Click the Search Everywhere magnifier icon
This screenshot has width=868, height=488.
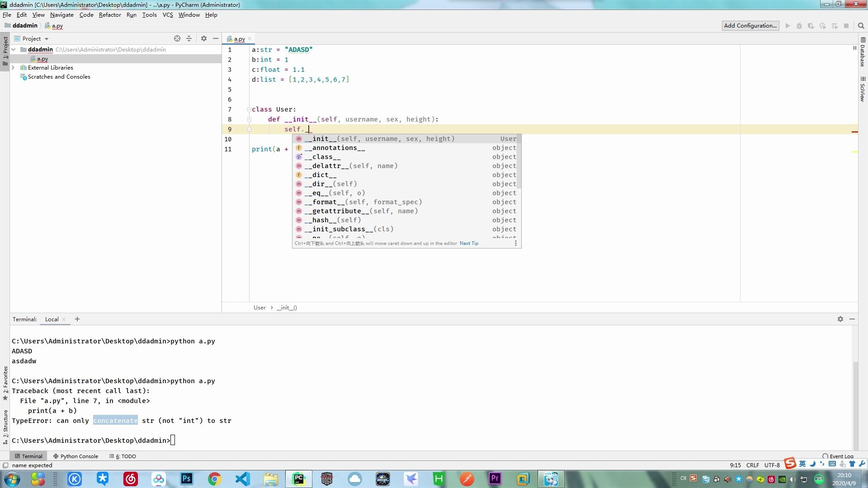(x=861, y=26)
